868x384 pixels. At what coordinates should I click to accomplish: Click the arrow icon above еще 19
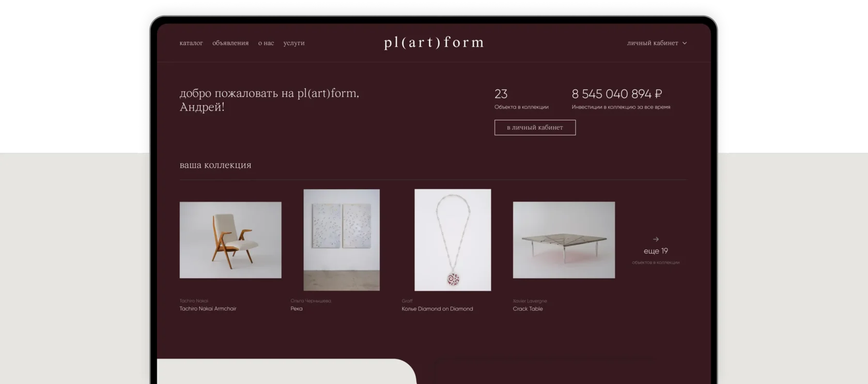(x=656, y=239)
